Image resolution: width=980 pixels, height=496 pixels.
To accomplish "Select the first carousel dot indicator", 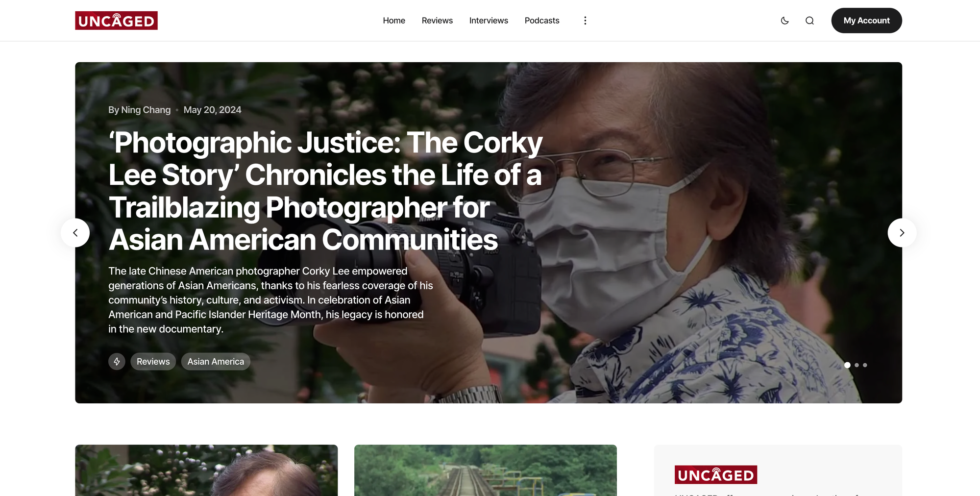I will coord(847,365).
